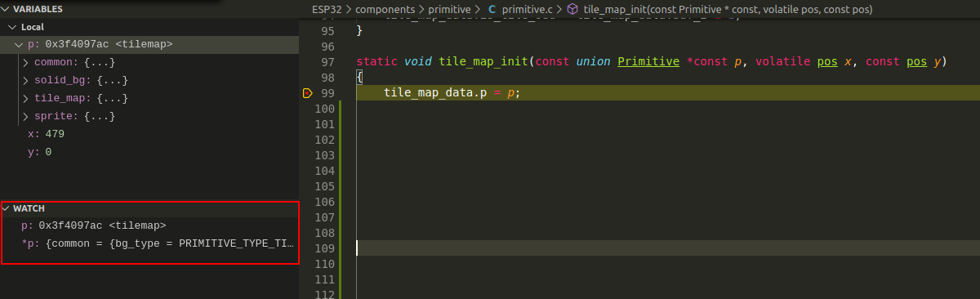The width and height of the screenshot is (980, 299).
Task: Select the y: 0 variable row
Action: pyautogui.click(x=149, y=152)
